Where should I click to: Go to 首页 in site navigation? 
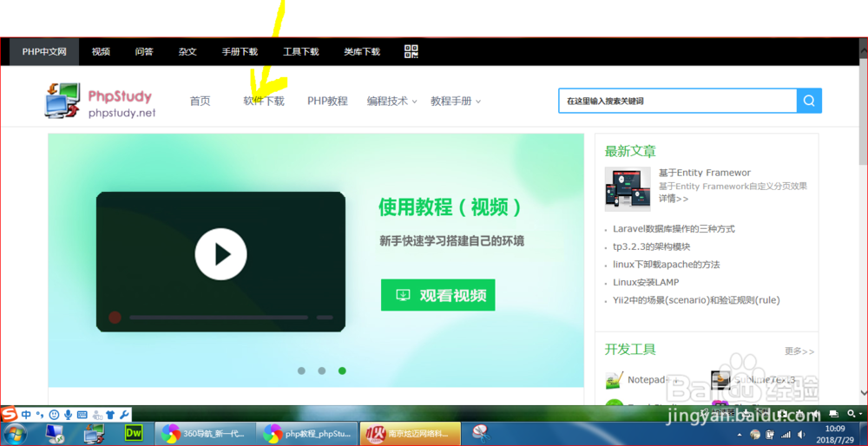[200, 102]
